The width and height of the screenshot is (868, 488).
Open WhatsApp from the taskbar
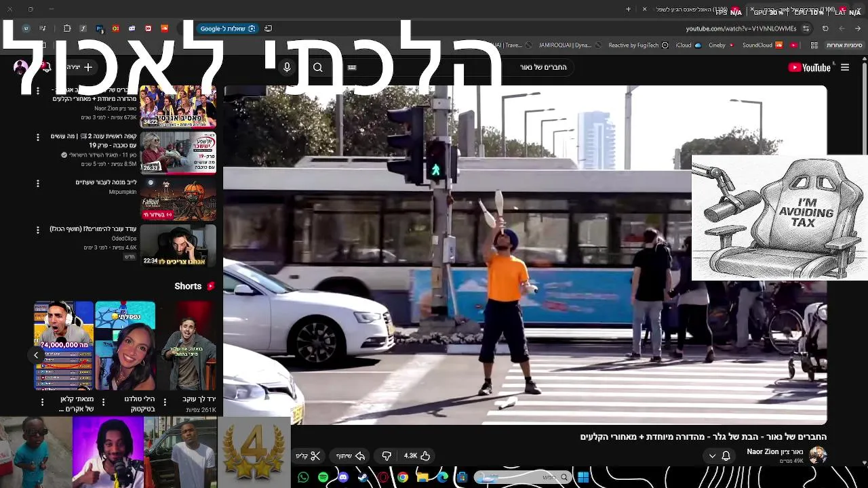[x=303, y=477]
